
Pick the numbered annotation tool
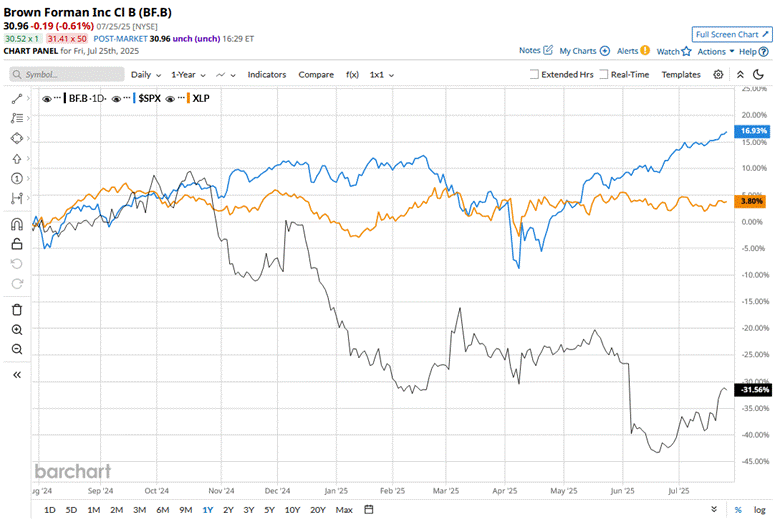16,179
